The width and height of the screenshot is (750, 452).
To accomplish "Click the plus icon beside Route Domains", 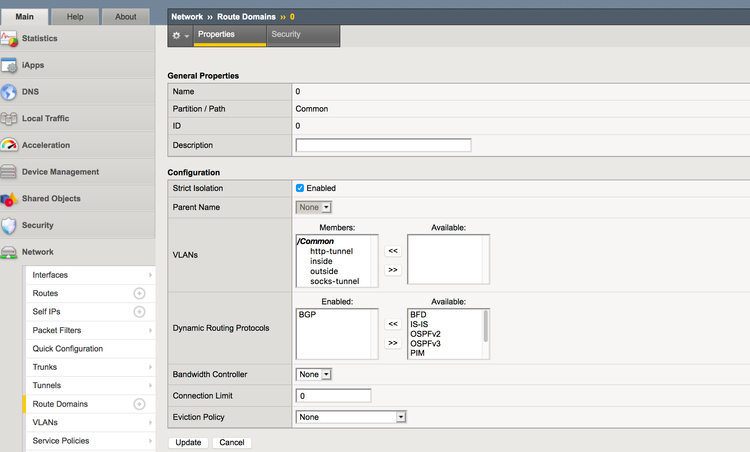I will pyautogui.click(x=139, y=404).
